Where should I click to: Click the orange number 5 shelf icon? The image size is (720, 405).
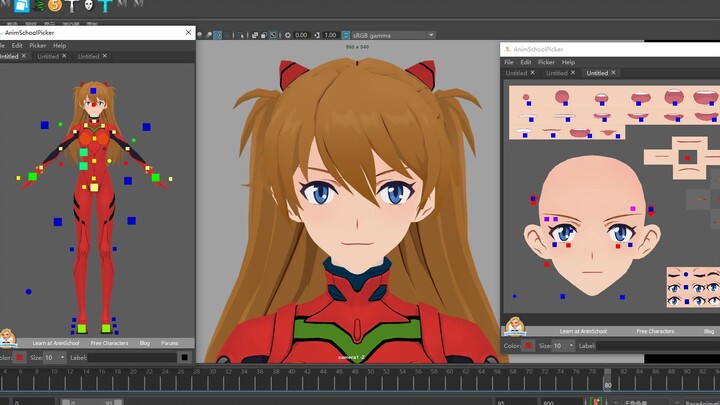(55, 5)
